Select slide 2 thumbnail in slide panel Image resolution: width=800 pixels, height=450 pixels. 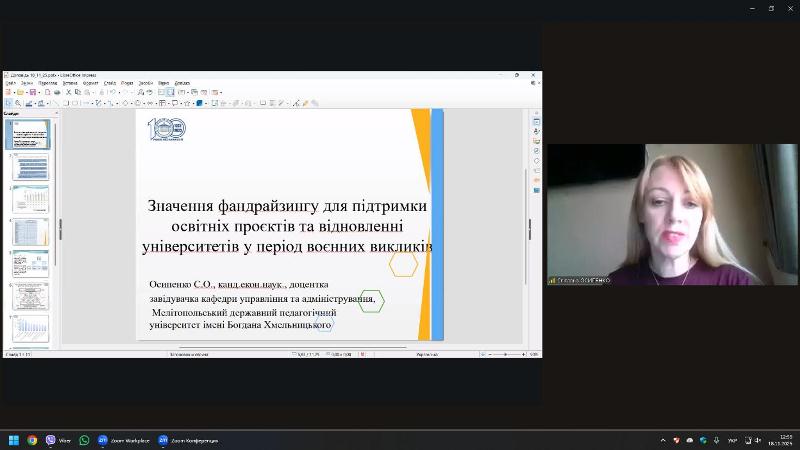[x=31, y=167]
